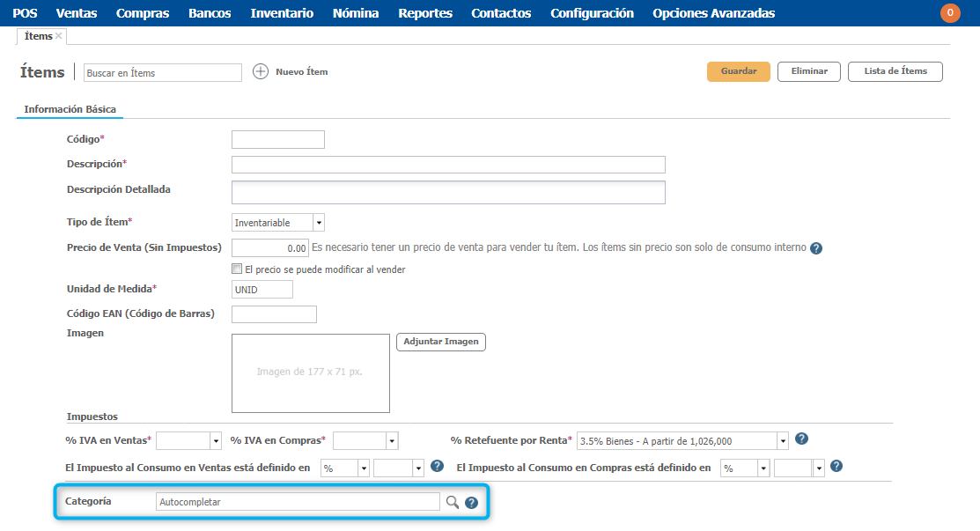Viewport: 980px width, 531px height.
Task: Click the Guardar button
Action: click(738, 71)
